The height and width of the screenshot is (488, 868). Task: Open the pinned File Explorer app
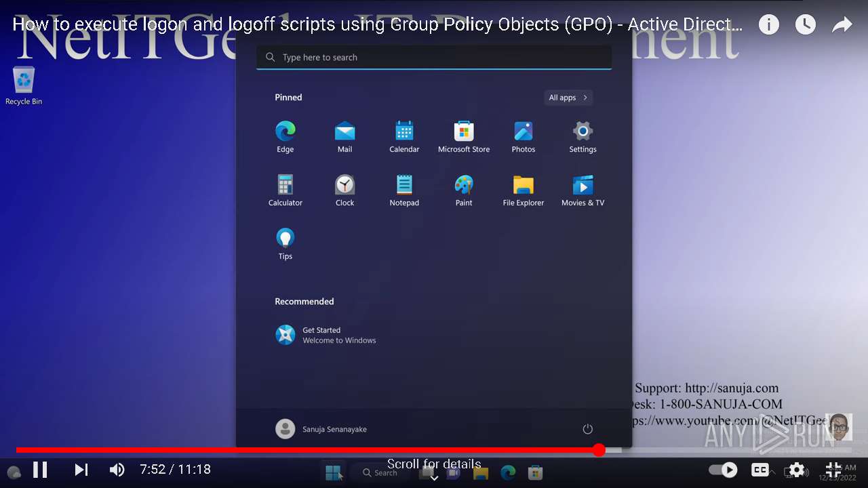click(x=524, y=190)
